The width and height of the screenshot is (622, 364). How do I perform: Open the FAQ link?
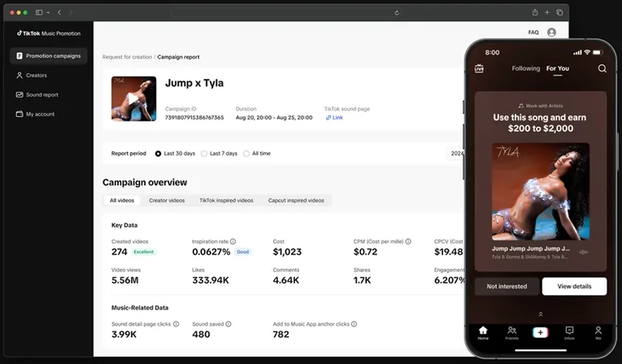coord(533,32)
